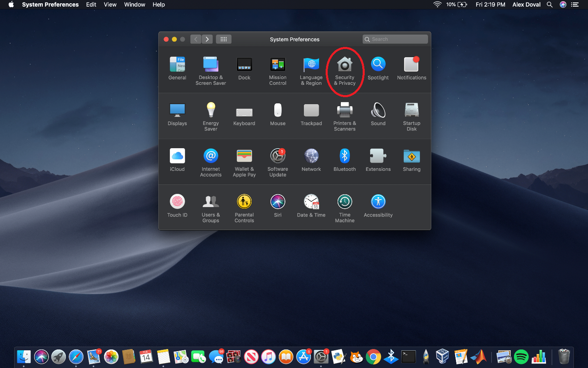This screenshot has width=588, height=368.
Task: Open Software Update preference pane
Action: [x=278, y=162]
